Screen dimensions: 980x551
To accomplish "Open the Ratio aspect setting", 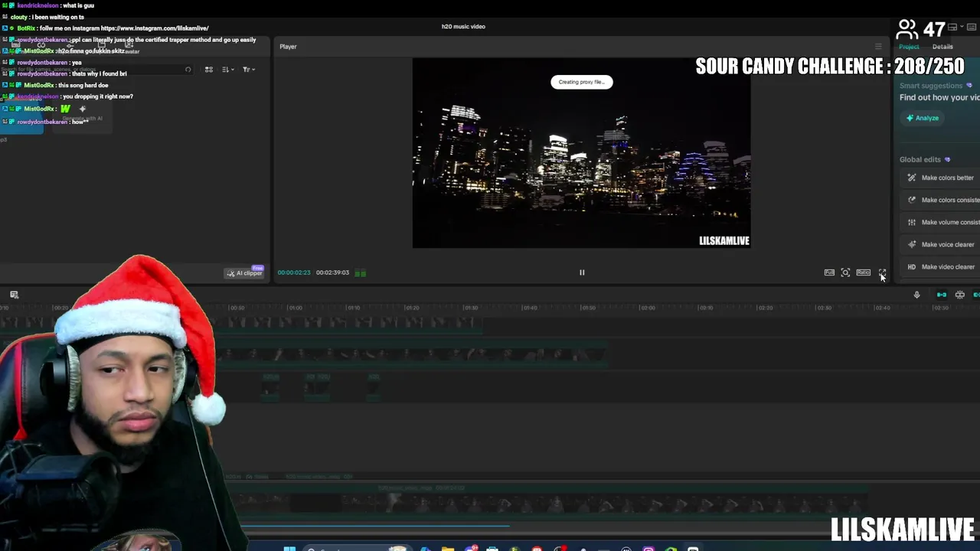I will pyautogui.click(x=863, y=272).
